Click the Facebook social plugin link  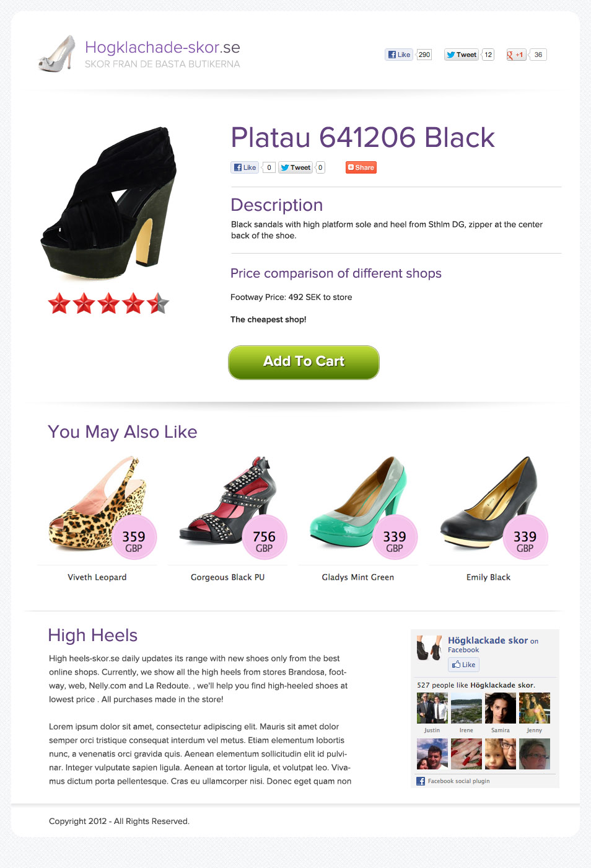[458, 781]
